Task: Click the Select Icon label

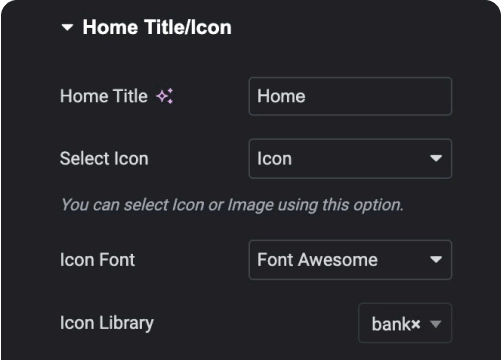Action: pyautogui.click(x=104, y=158)
